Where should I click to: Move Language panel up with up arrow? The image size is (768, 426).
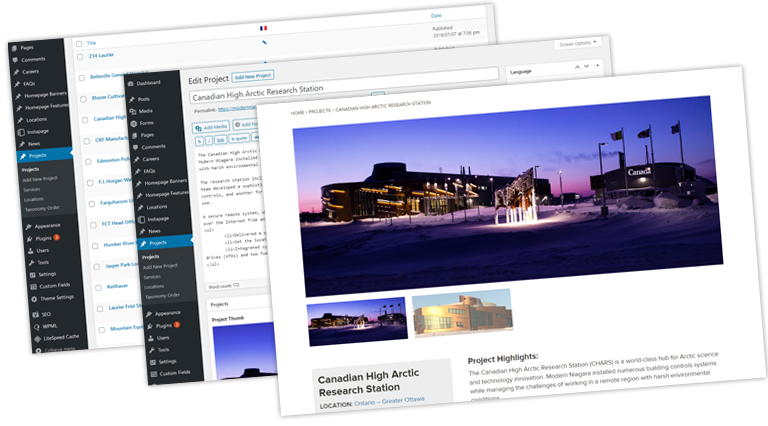coord(577,67)
